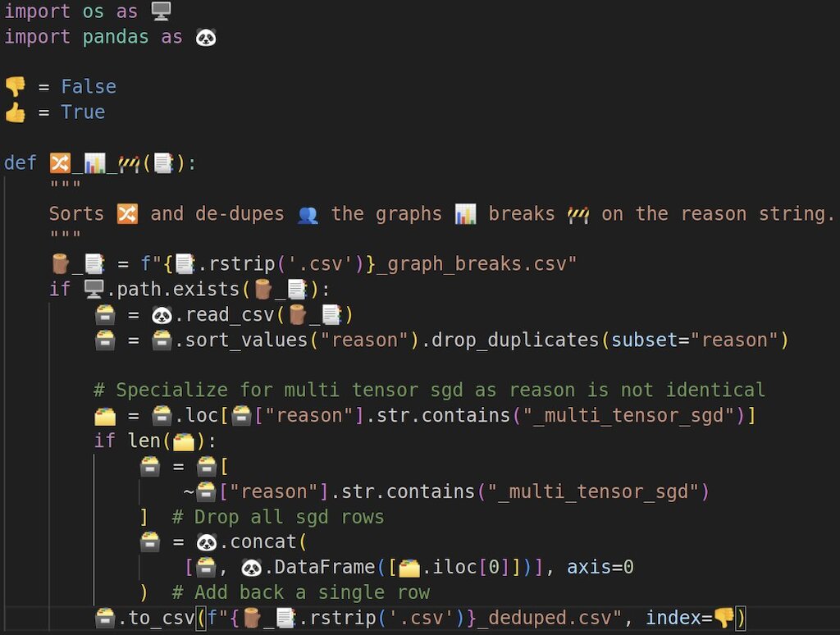The image size is (840, 635).
Task: Click the 'Add back a single row' comment
Action: click(x=300, y=592)
